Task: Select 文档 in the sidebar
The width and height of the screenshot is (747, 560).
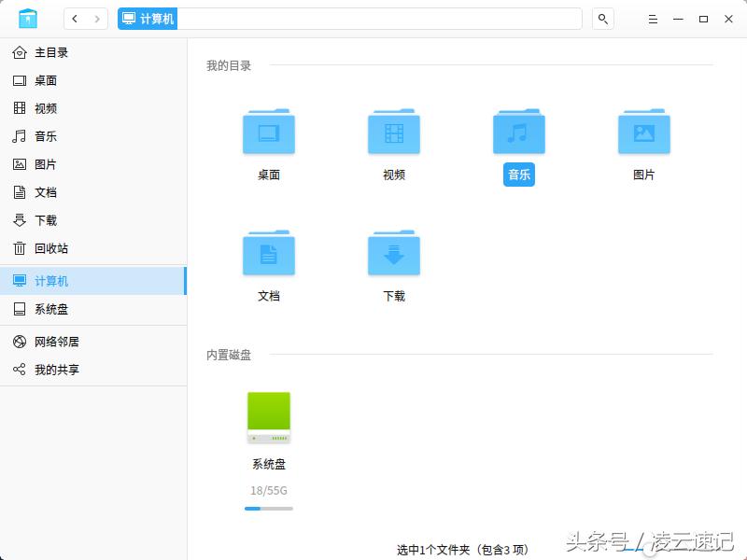Action: (x=43, y=192)
